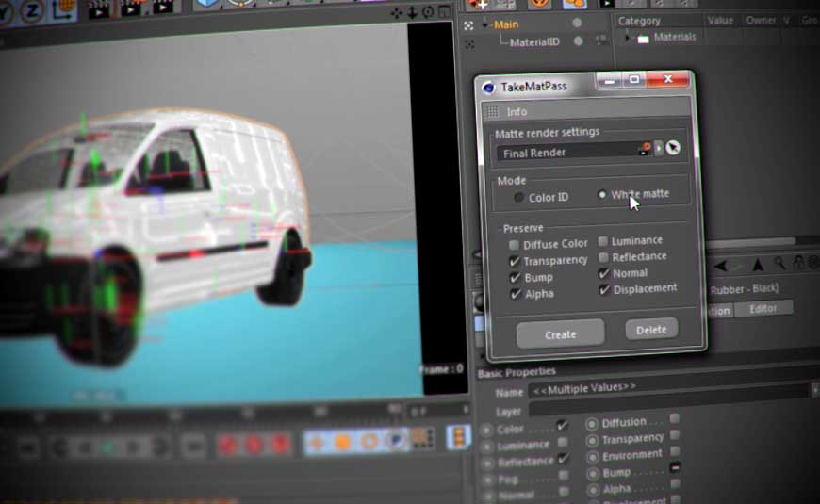Select the White matte mode
820x504 pixels.
602,195
